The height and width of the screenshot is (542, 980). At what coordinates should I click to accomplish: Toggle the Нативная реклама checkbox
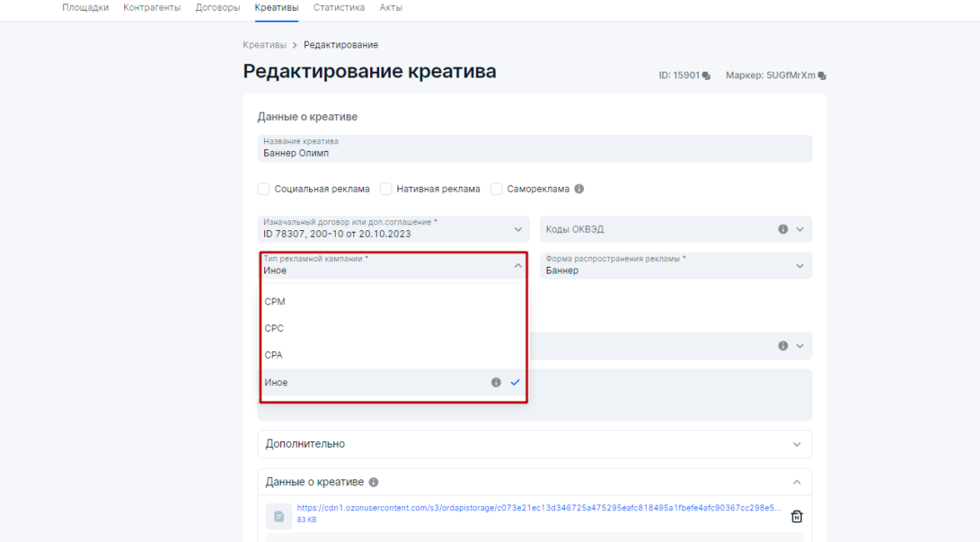pyautogui.click(x=386, y=189)
